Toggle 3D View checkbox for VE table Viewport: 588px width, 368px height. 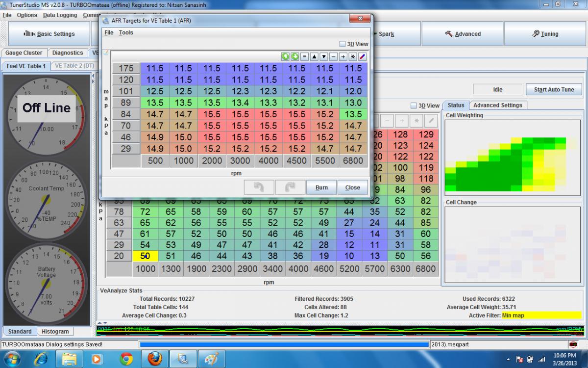(414, 105)
